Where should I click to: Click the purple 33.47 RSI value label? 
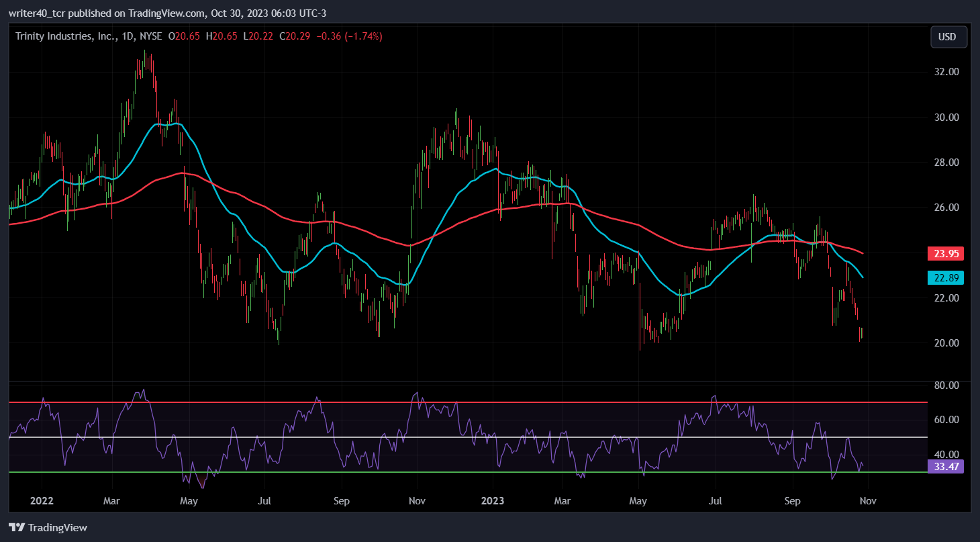click(x=945, y=466)
